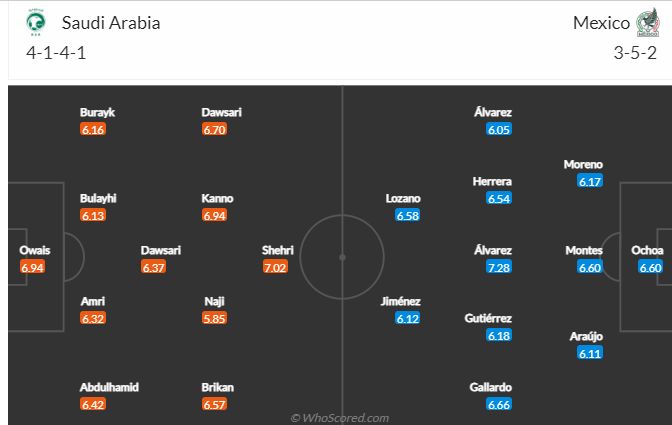Click player name Burayk

(97, 112)
